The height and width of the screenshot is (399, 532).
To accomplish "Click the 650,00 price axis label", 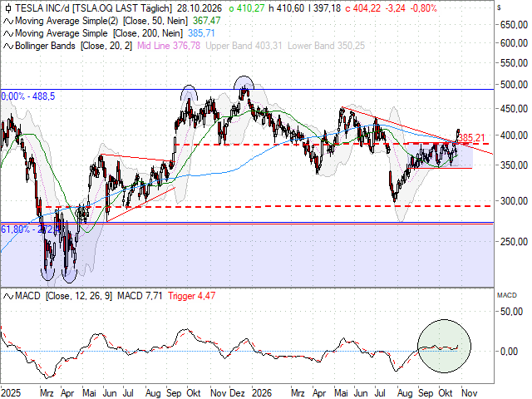I will coord(514,25).
